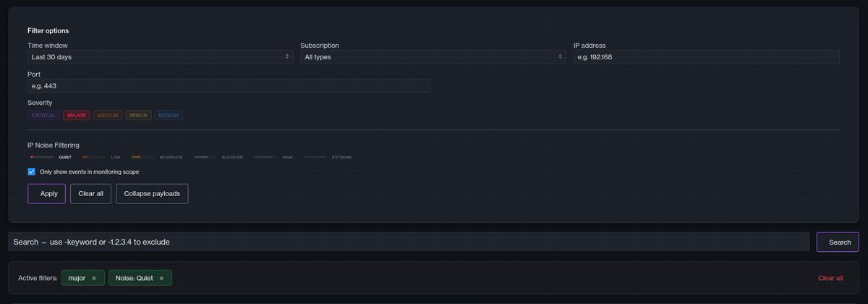
Task: Toggle the BENIGN severity filter
Action: (x=169, y=115)
